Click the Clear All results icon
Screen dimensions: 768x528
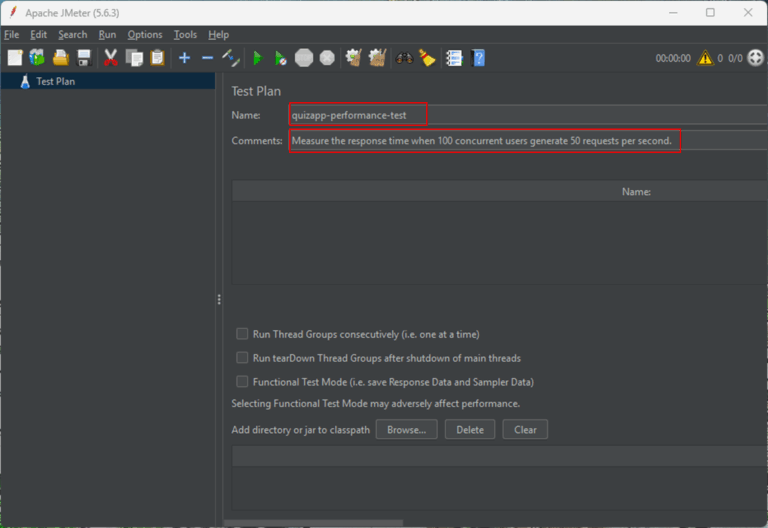377,58
